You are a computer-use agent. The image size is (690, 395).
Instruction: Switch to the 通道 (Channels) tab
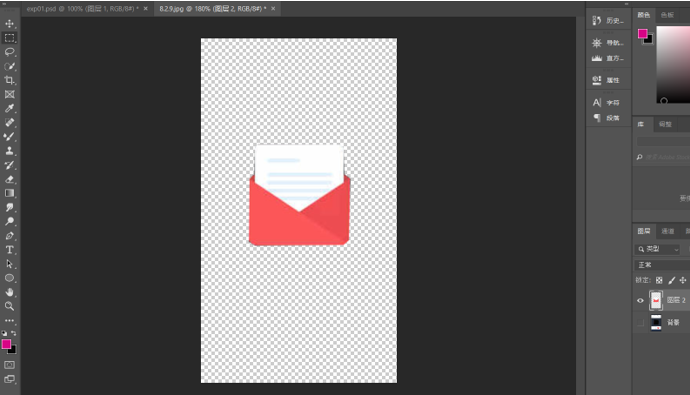point(668,231)
